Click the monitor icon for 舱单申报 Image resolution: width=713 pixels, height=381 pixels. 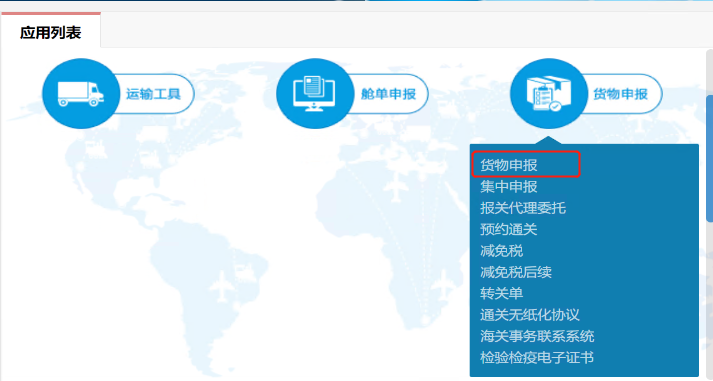315,94
